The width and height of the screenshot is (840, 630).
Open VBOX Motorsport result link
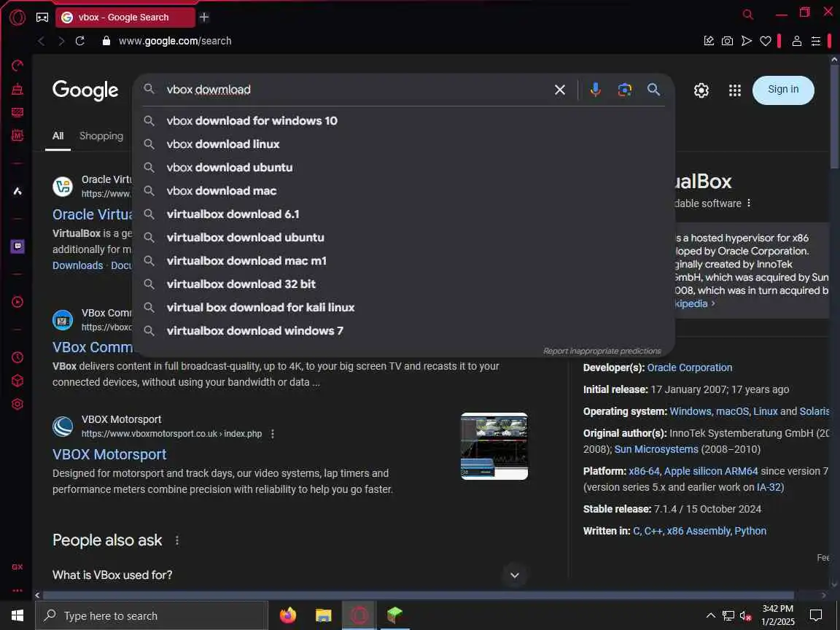click(x=109, y=455)
